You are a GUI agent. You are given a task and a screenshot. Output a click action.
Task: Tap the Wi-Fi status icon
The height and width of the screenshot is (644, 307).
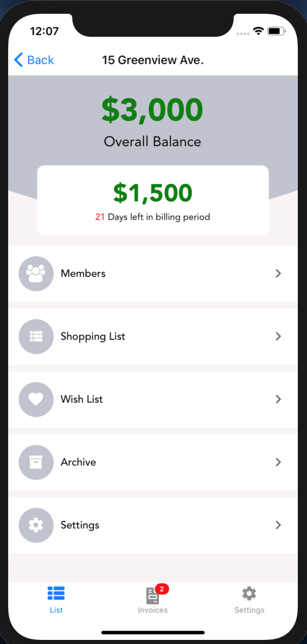pyautogui.click(x=258, y=31)
